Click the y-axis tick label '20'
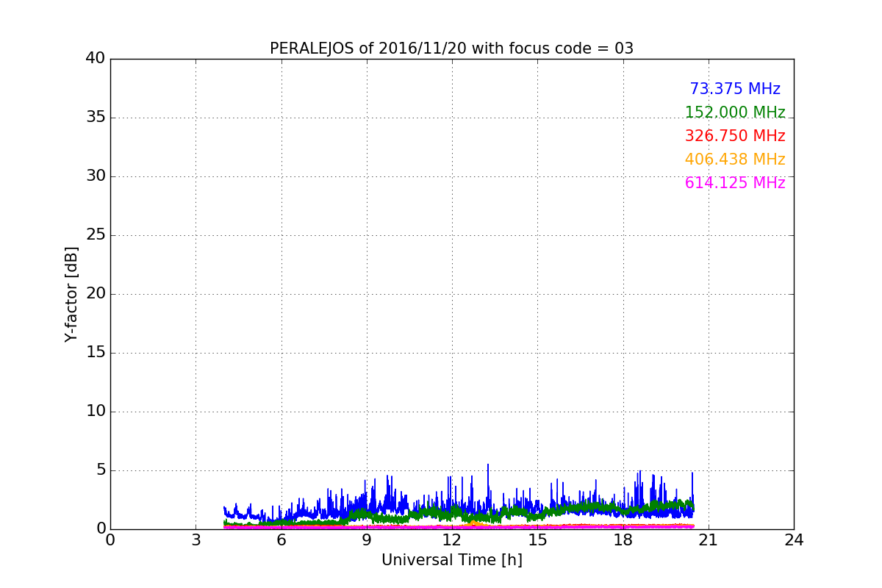 (96, 293)
